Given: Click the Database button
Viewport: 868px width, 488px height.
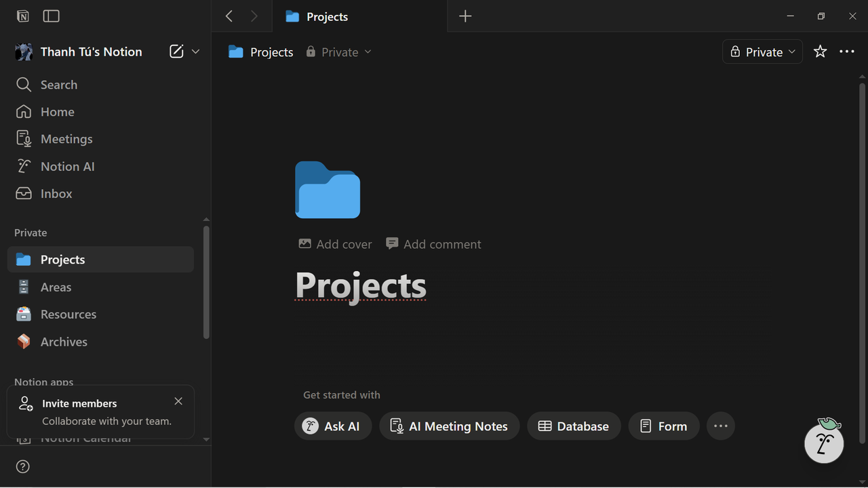Looking at the screenshot, I should pos(574,426).
